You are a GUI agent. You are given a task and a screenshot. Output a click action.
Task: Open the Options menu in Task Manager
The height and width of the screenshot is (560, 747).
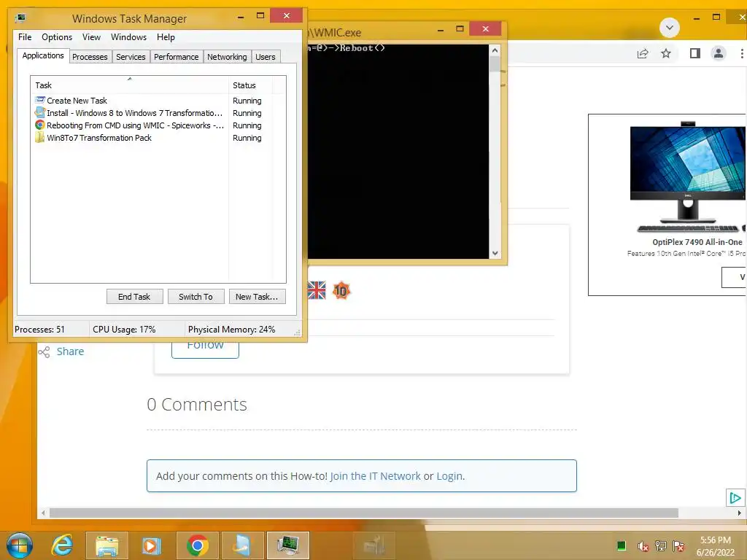[x=57, y=37]
